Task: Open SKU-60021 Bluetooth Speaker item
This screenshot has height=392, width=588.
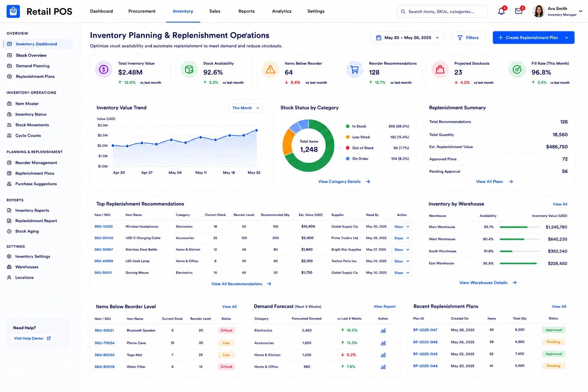Action: pos(104,330)
